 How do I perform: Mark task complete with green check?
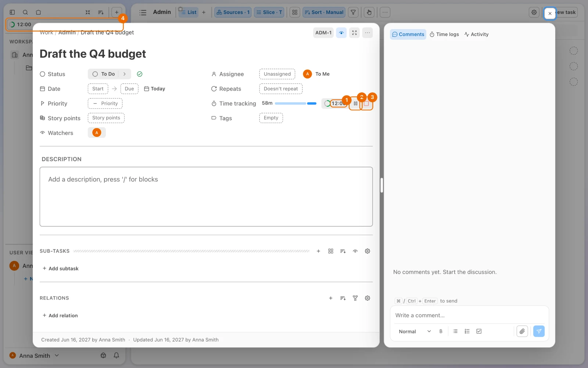coord(140,74)
